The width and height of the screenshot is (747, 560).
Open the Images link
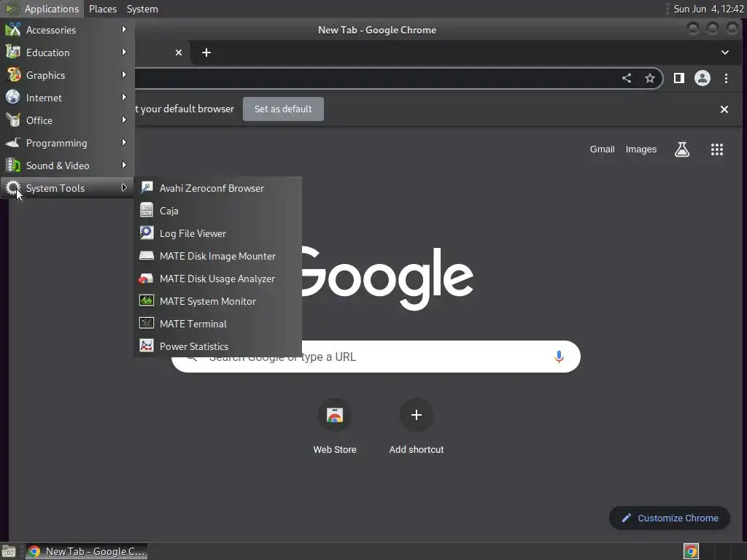640,149
